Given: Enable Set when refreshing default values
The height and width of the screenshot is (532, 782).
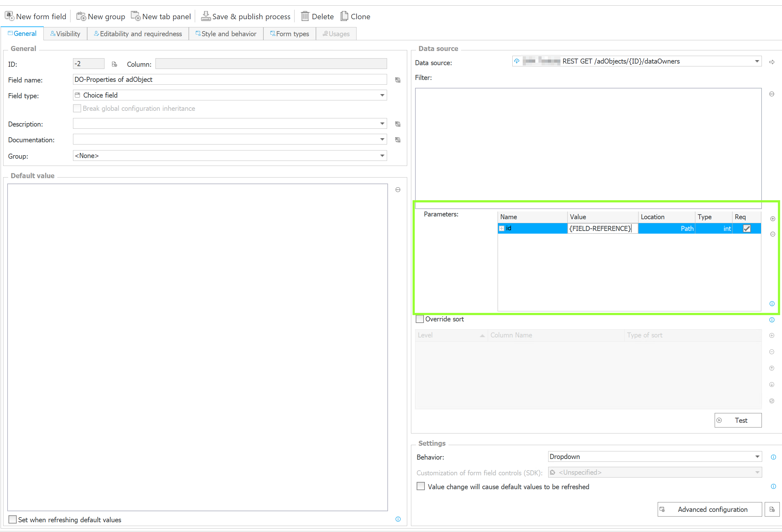Looking at the screenshot, I should [13, 519].
